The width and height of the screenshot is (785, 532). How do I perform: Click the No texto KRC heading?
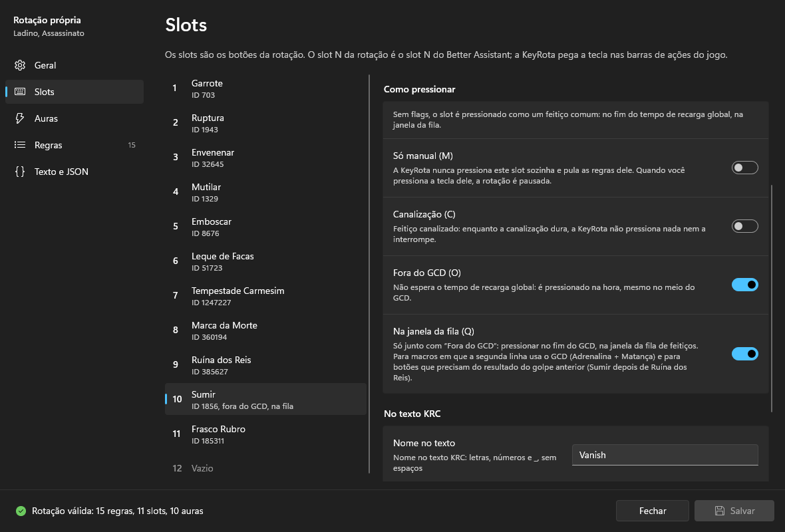(412, 414)
